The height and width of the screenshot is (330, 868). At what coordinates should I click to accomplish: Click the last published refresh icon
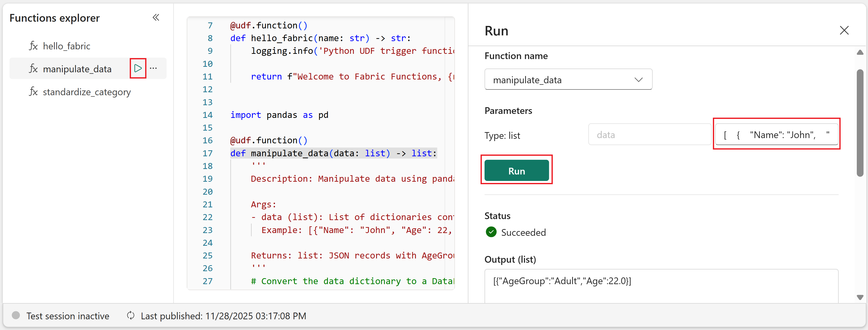pos(131,316)
